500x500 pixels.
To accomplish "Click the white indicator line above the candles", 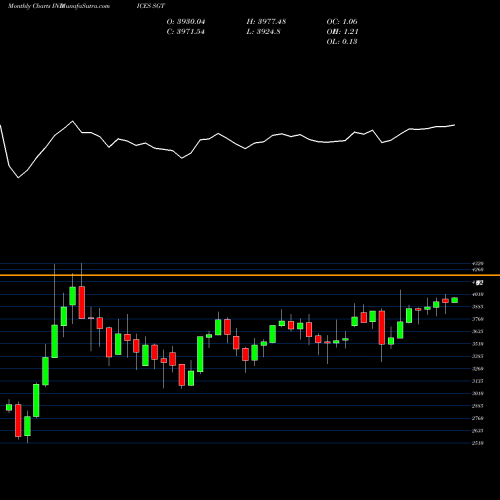I will click(227, 149).
